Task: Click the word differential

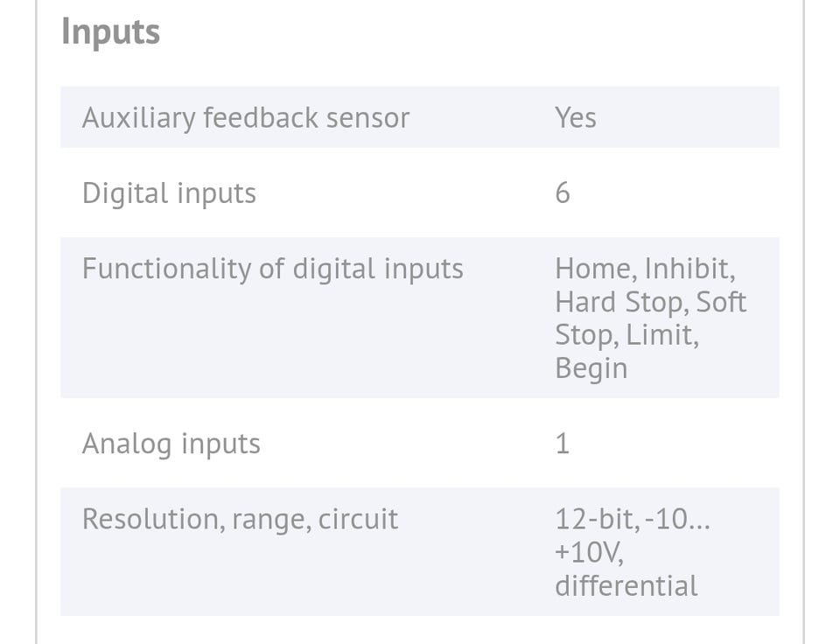Action: pyautogui.click(x=626, y=585)
